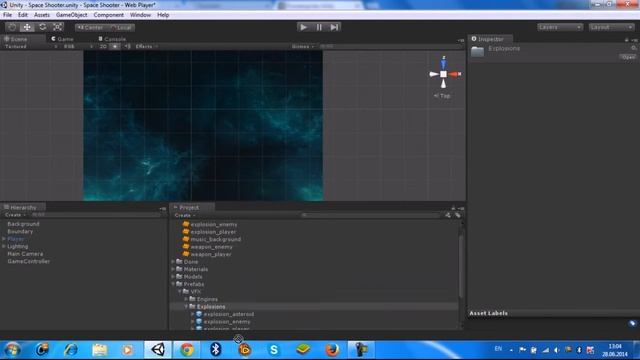This screenshot has height=360, width=640.
Task: Open the scene Effects dropdown
Action: coord(147,47)
